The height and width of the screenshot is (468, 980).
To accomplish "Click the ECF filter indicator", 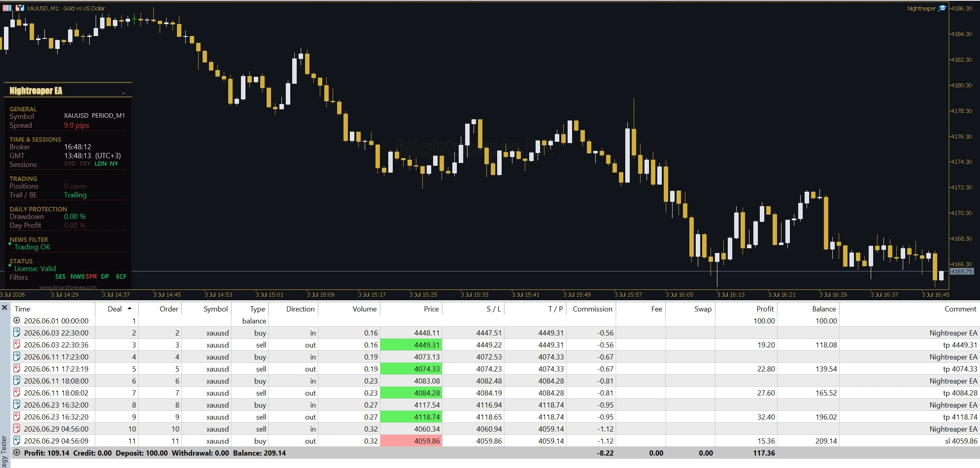I will [121, 277].
